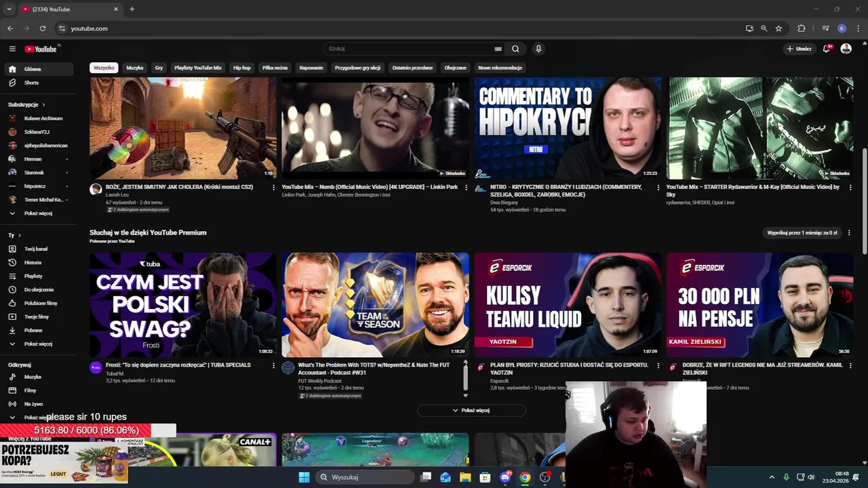The width and height of the screenshot is (868, 488).
Task: Show hidden system tray icons chevron
Action: [772, 477]
